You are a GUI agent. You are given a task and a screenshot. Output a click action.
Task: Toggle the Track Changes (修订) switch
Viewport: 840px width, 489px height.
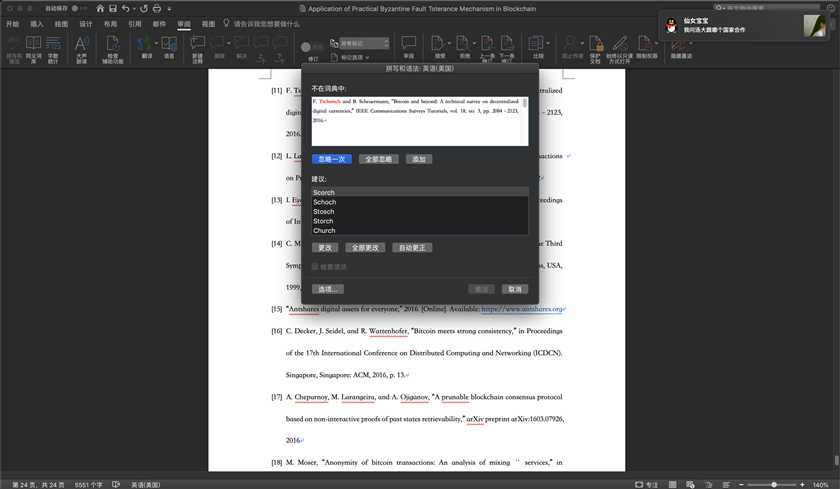pos(311,47)
